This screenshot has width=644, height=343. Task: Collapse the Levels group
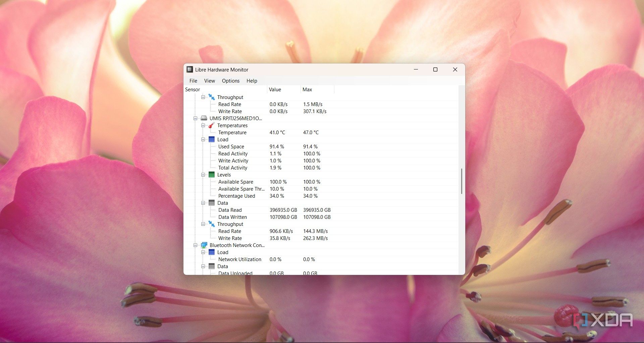(203, 175)
